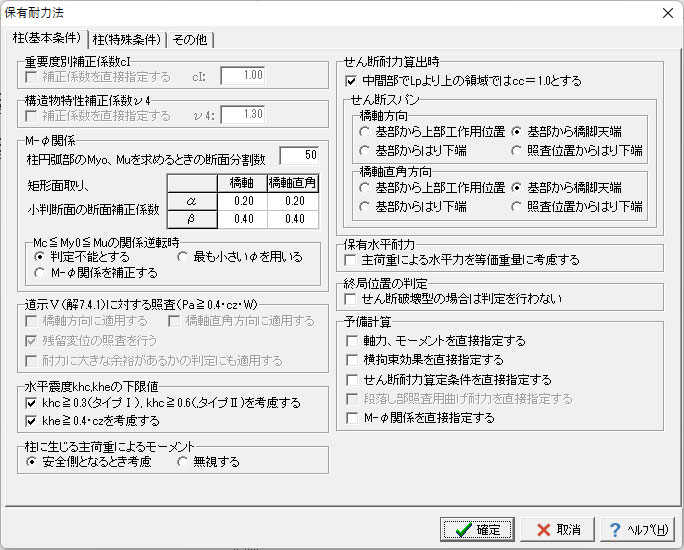The height and width of the screenshot is (550, 684).
Task: Click the green checkmark icon on 確定
Action: point(463,530)
